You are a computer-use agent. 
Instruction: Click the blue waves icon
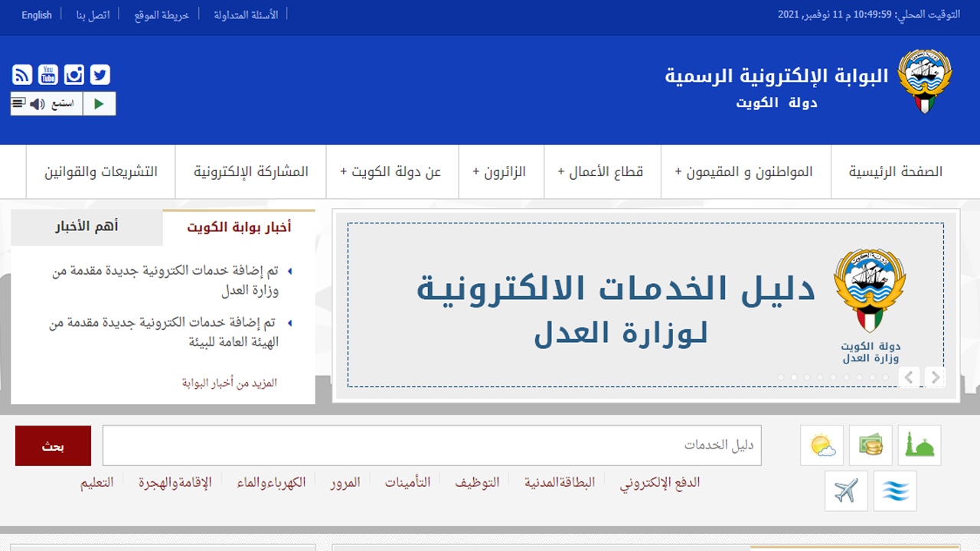895,491
